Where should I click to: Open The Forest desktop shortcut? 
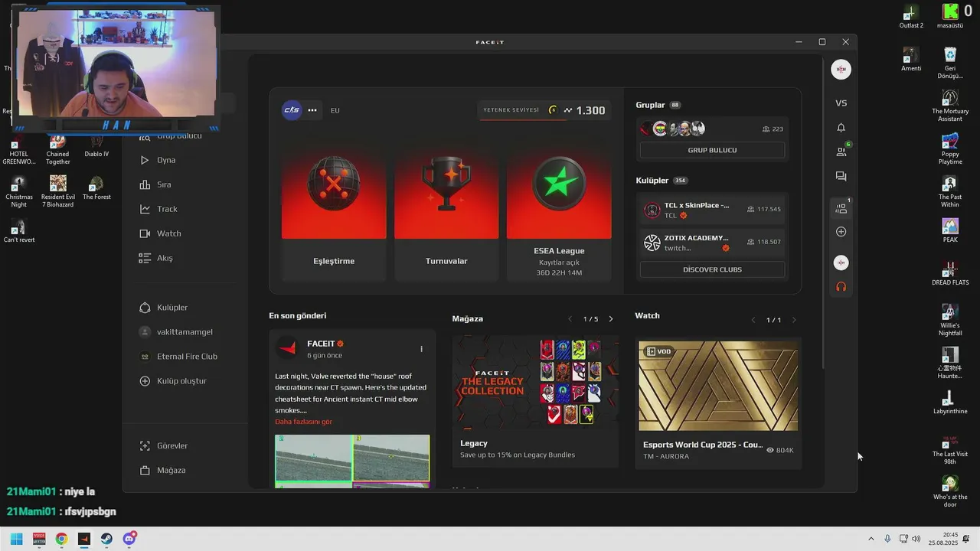(96, 187)
